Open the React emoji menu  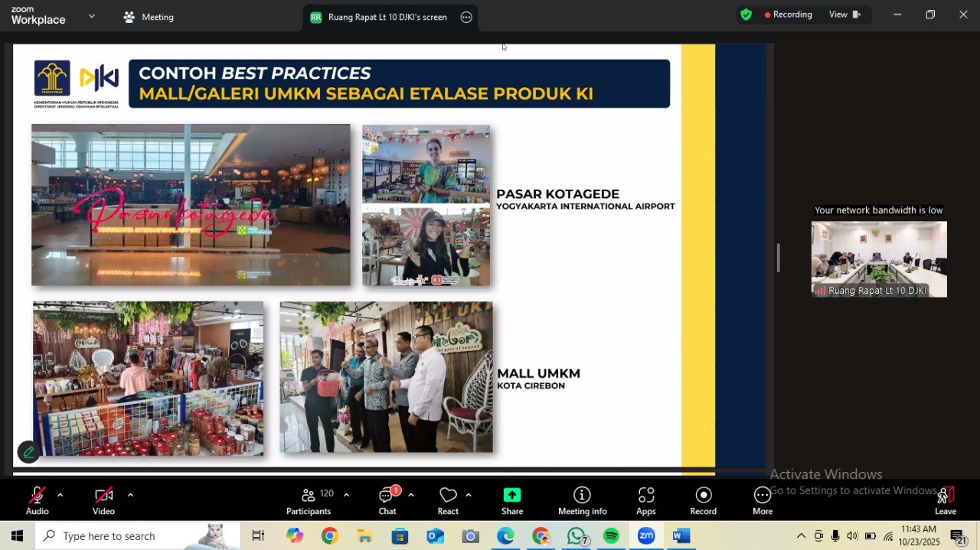coord(448,501)
